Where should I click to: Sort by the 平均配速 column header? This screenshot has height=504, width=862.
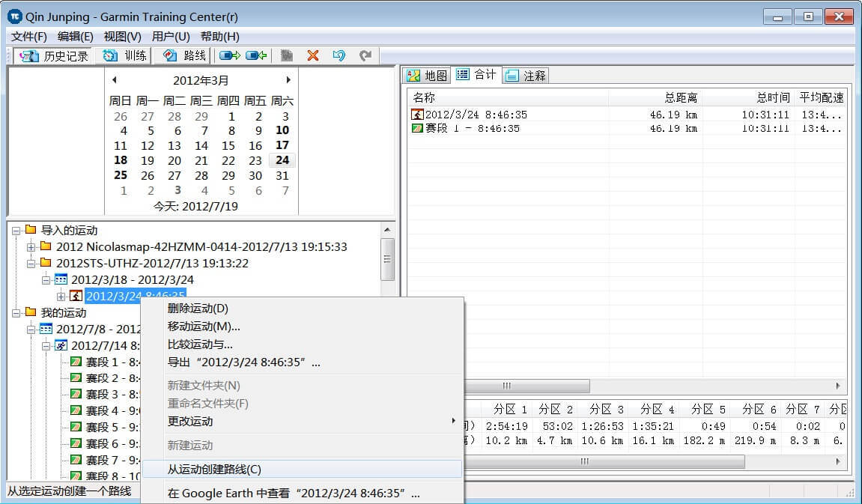[821, 98]
